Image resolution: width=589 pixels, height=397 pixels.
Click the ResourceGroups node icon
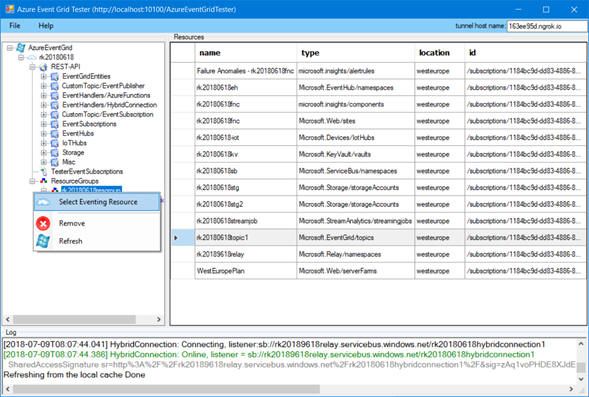tap(44, 181)
